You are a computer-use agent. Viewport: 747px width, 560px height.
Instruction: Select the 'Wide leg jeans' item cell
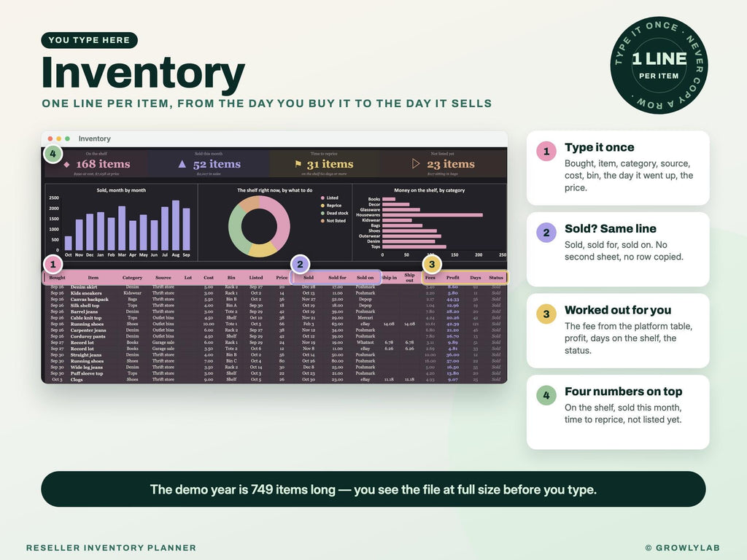coord(87,367)
